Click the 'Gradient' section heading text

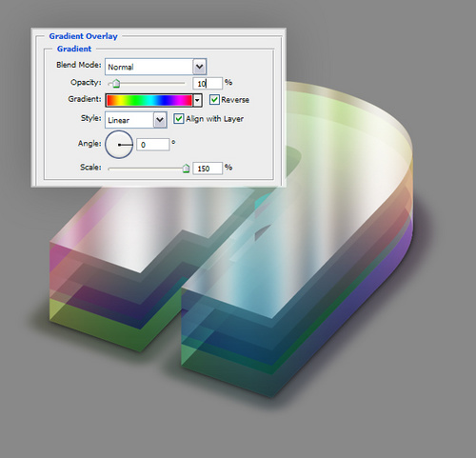(x=74, y=49)
